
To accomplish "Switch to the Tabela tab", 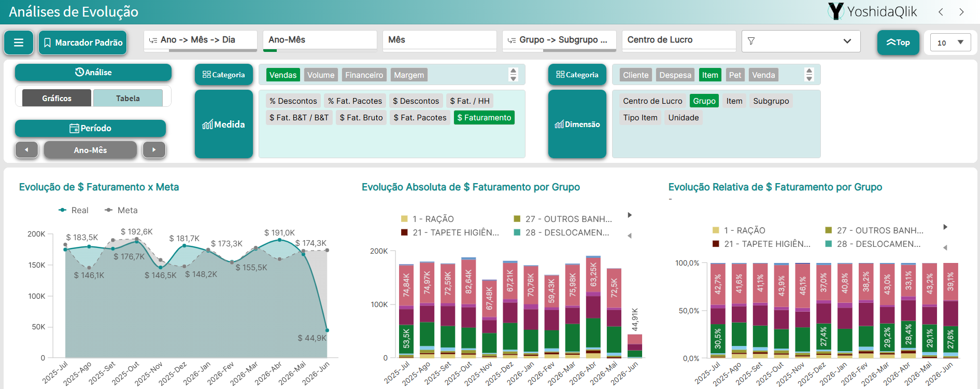I will coord(128,98).
